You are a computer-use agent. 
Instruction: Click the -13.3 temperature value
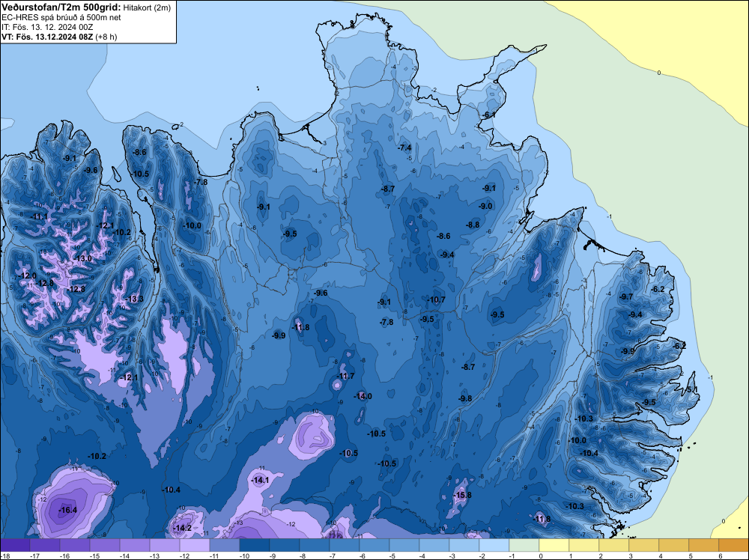point(135,299)
